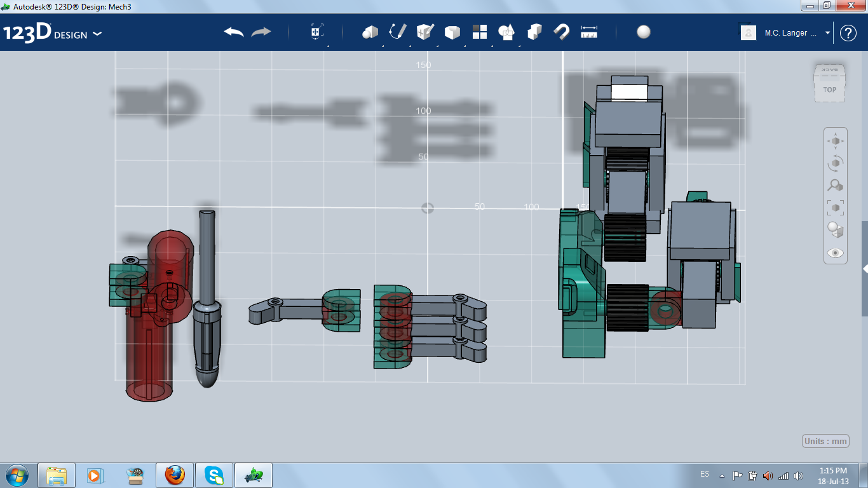Viewport: 868px width, 488px height.
Task: Open the clock showing 1:15 PM
Action: pos(833,475)
